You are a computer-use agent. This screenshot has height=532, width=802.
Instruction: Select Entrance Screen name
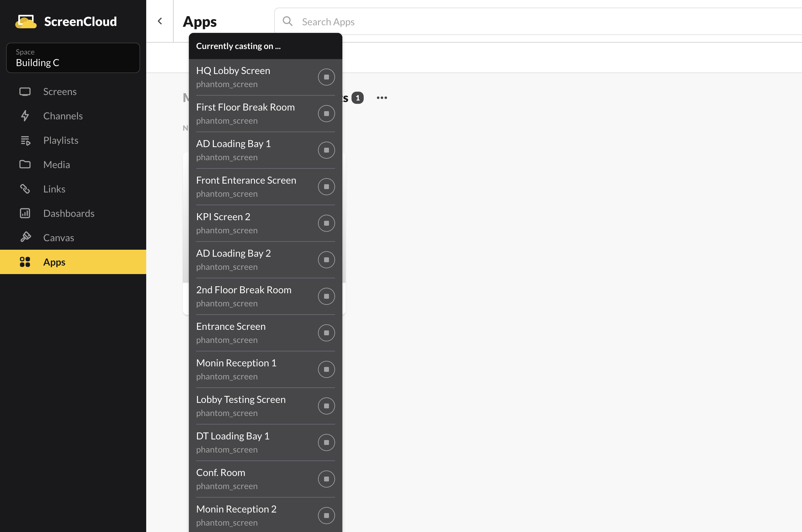click(231, 326)
